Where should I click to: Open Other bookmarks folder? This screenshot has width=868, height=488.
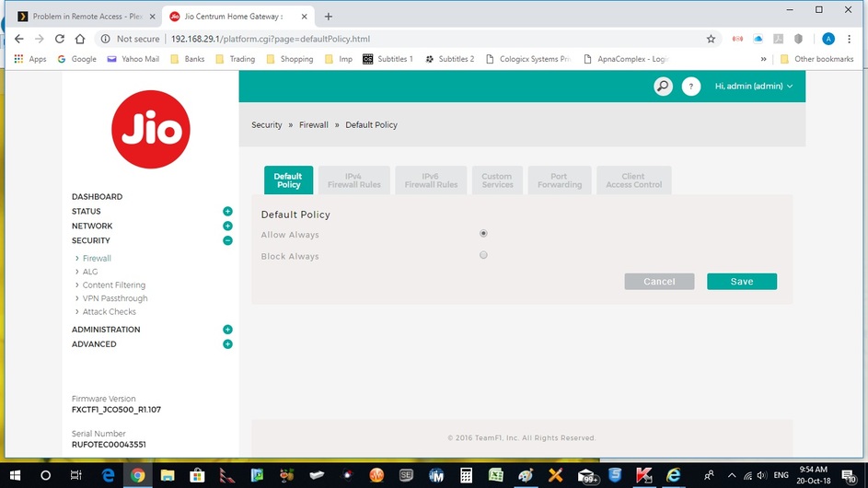pos(817,59)
